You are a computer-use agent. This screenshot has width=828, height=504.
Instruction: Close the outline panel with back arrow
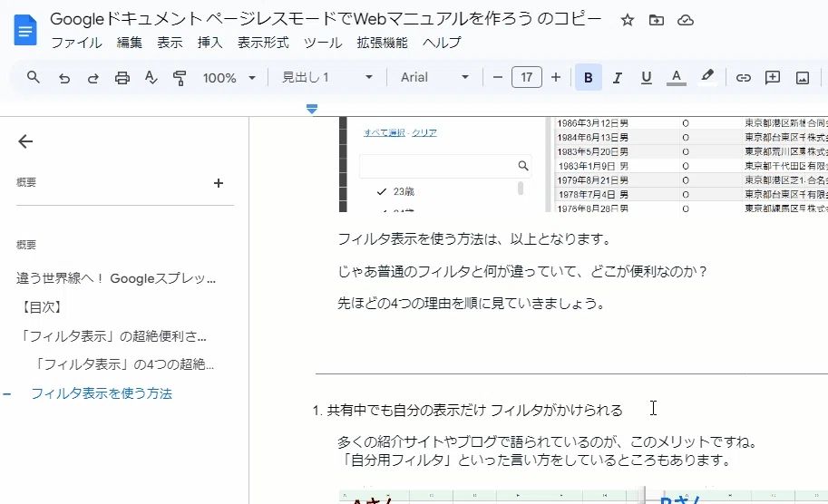(x=25, y=141)
